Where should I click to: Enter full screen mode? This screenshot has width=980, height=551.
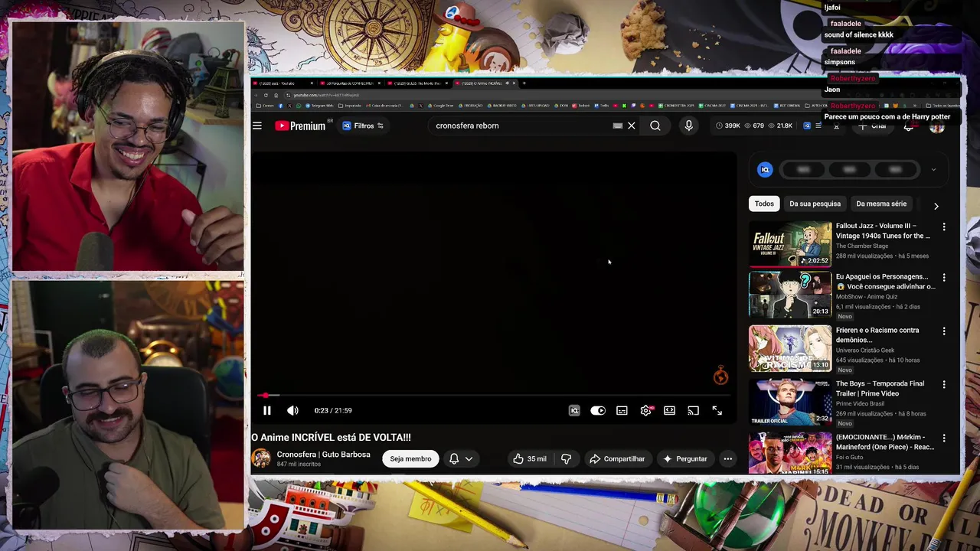click(x=717, y=410)
